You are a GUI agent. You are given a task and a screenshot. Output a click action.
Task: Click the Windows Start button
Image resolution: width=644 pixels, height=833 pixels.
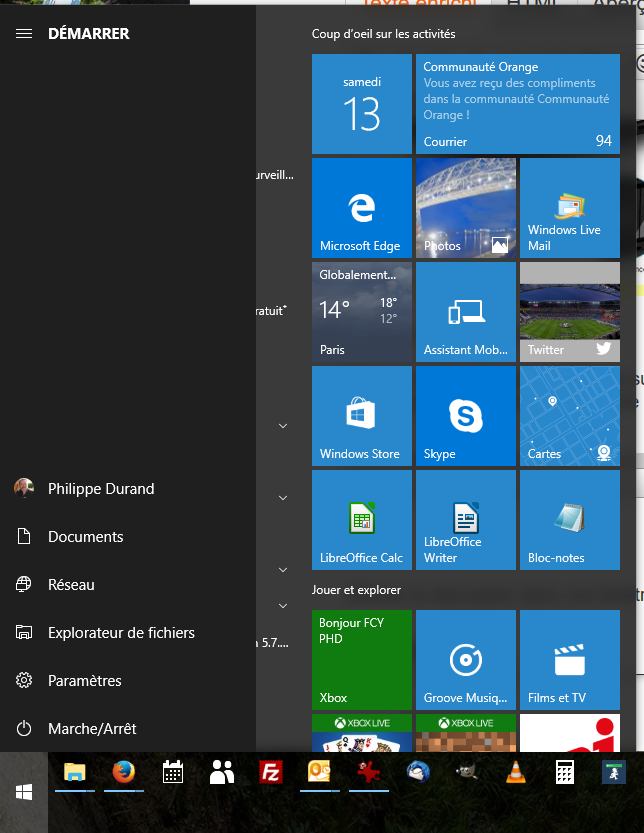(24, 792)
